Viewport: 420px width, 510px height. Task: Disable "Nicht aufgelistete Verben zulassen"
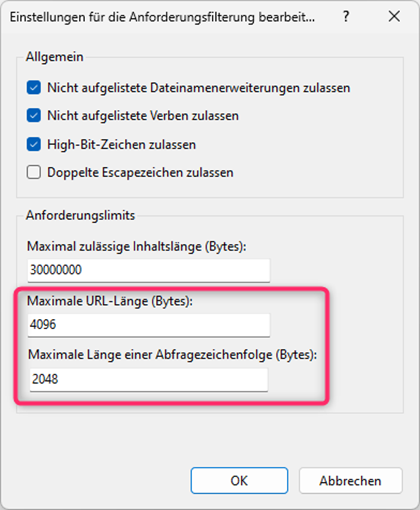point(33,116)
